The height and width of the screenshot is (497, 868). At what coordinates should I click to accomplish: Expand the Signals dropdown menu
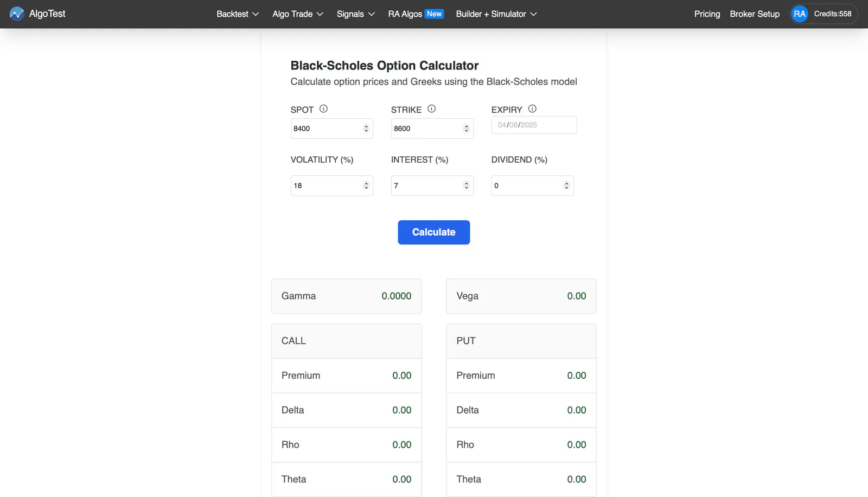tap(355, 14)
